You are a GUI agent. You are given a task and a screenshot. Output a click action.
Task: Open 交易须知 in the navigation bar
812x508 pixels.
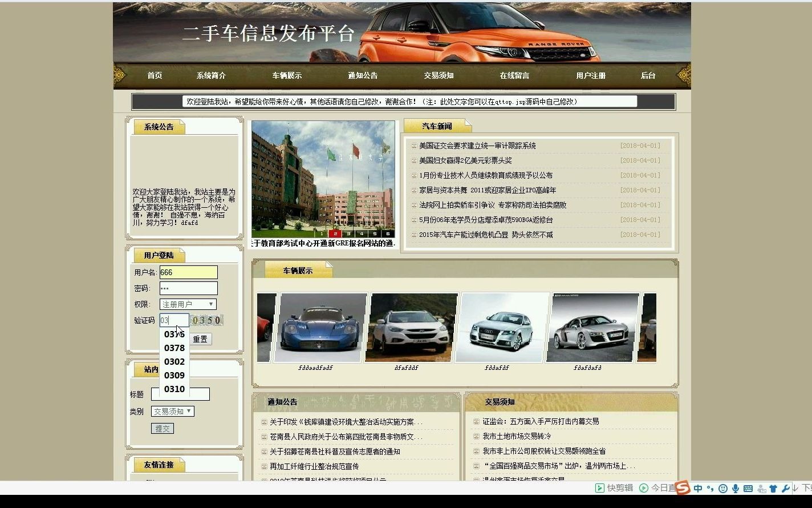(x=439, y=75)
